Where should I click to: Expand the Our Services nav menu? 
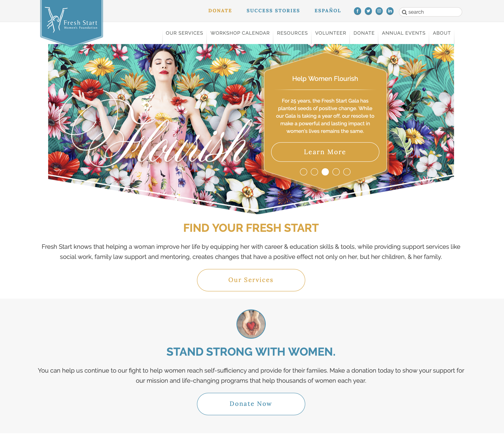pyautogui.click(x=184, y=33)
